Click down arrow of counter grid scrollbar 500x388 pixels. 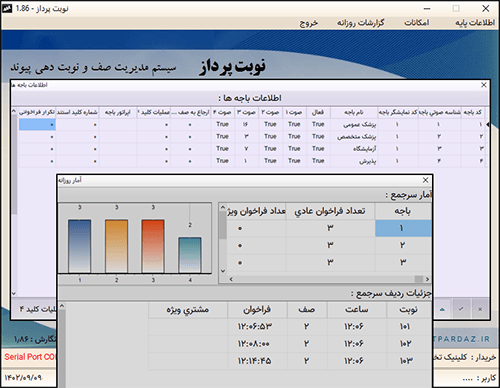click(14, 293)
